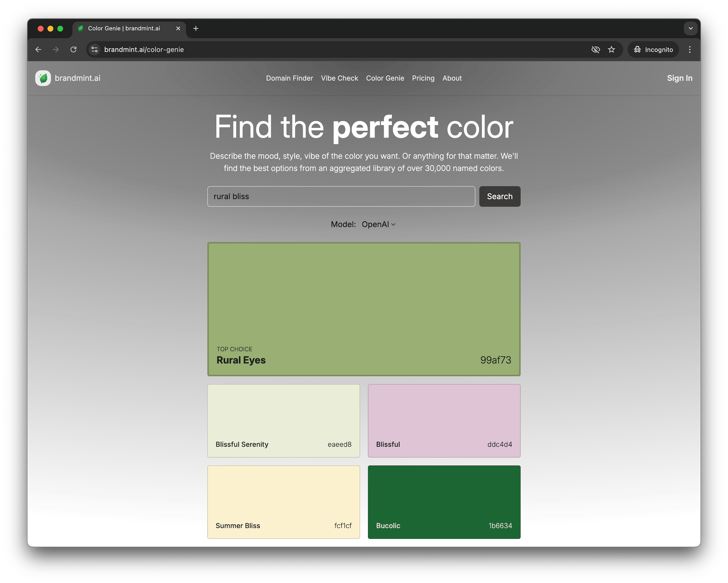Go back with the browser back arrow

38,49
